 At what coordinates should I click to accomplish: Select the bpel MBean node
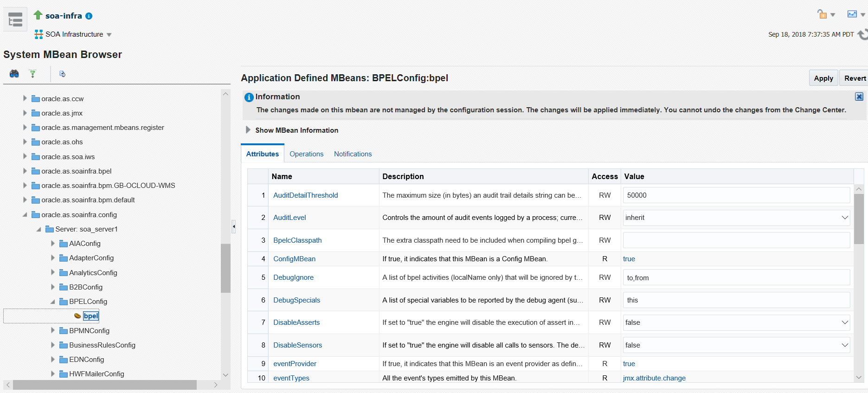pyautogui.click(x=91, y=316)
